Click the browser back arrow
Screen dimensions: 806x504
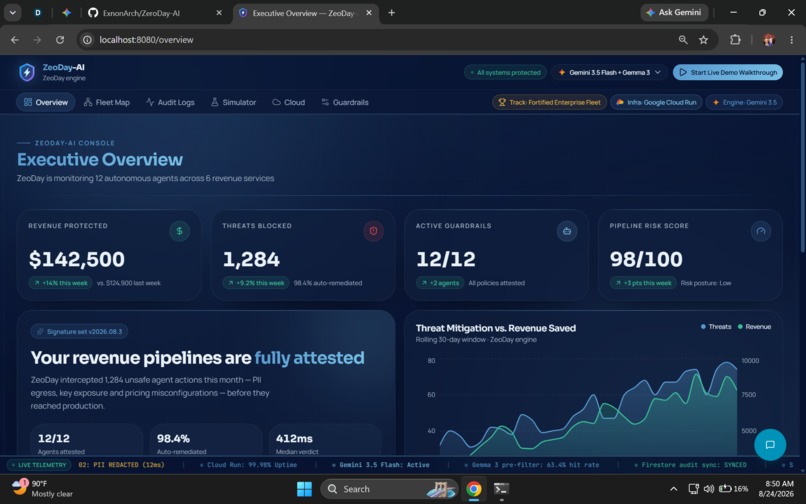(x=15, y=40)
